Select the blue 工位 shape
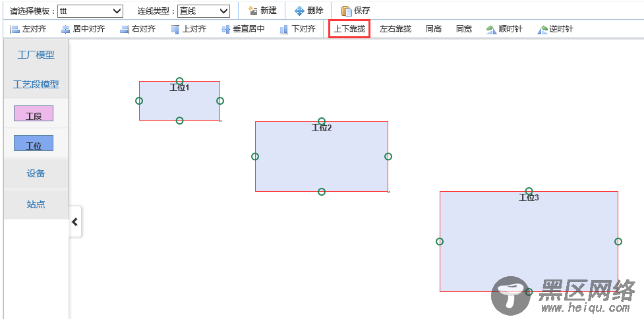 34,143
